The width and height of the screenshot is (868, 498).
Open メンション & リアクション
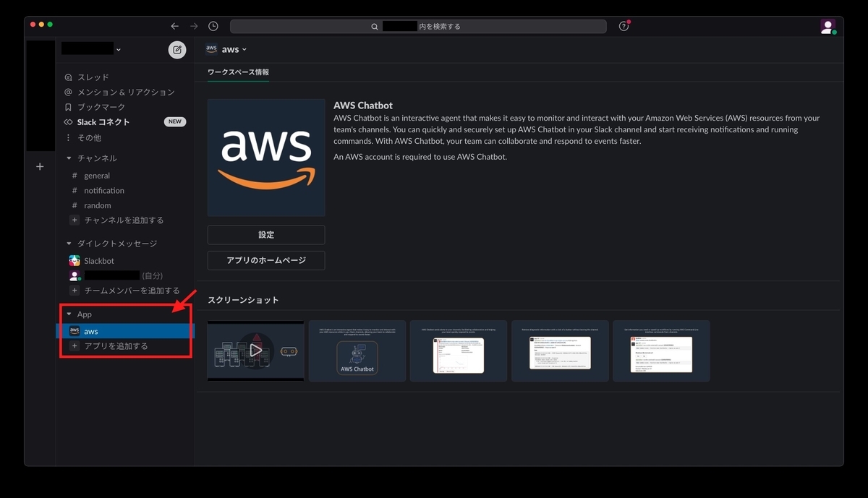pyautogui.click(x=124, y=92)
